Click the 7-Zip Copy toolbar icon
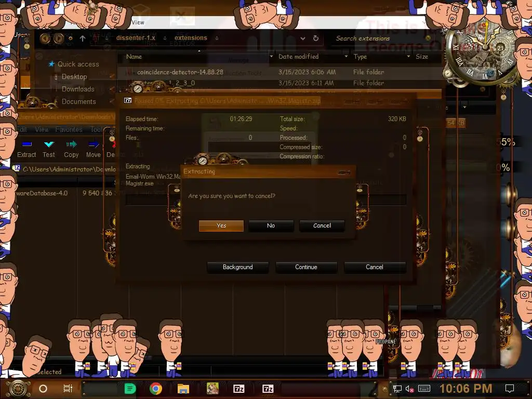This screenshot has height=399, width=532. tap(71, 144)
